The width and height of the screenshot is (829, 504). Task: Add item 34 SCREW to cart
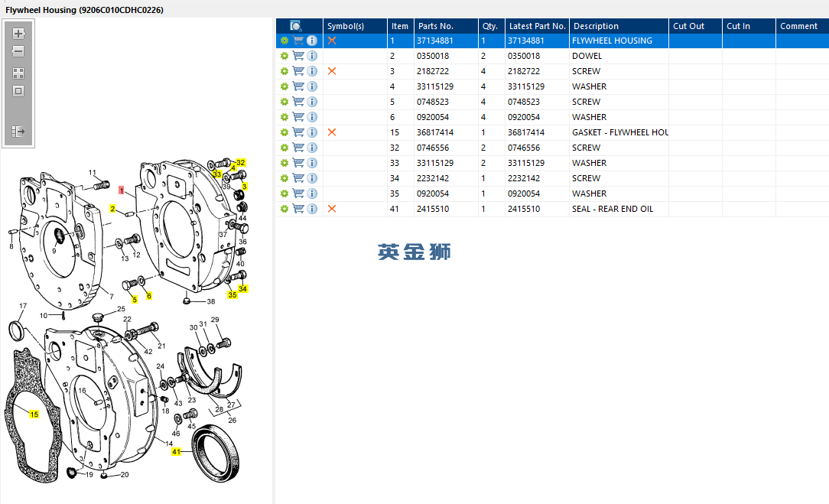pyautogui.click(x=298, y=178)
